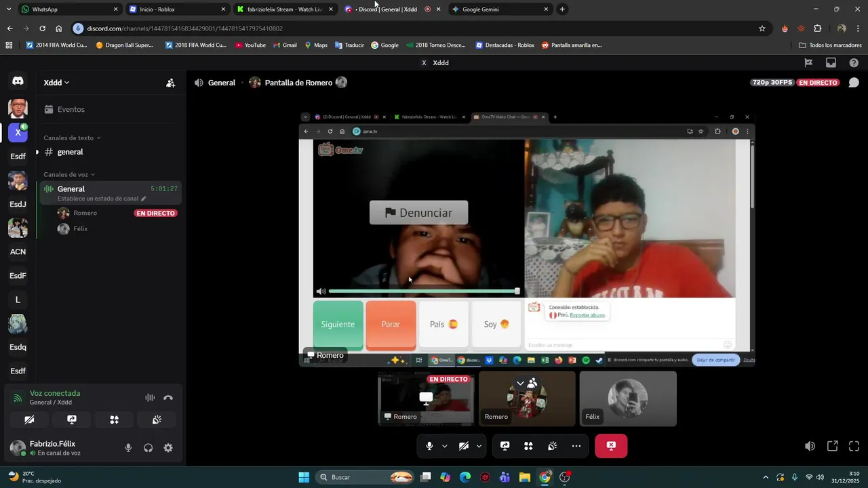868x488 pixels.
Task: Edit the channel status pencil icon
Action: click(143, 199)
